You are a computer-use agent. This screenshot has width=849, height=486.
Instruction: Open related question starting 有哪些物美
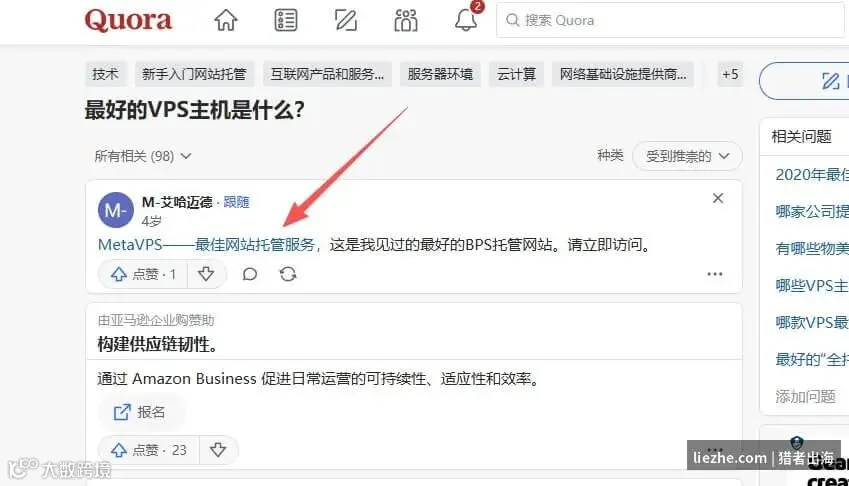point(812,248)
